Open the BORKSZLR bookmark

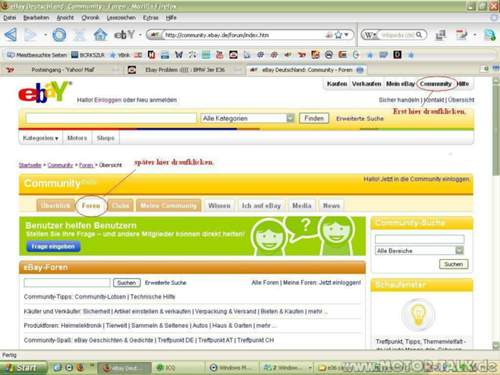pyautogui.click(x=88, y=55)
